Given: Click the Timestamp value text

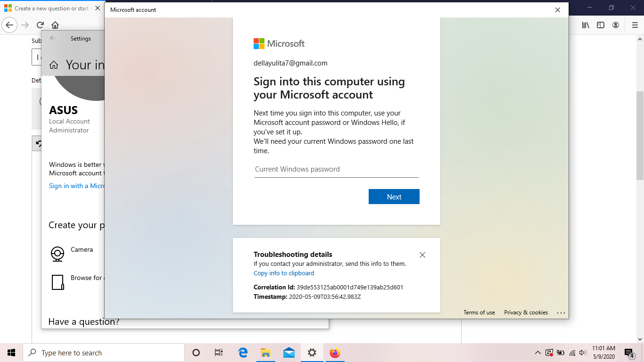Looking at the screenshot, I should 325,297.
